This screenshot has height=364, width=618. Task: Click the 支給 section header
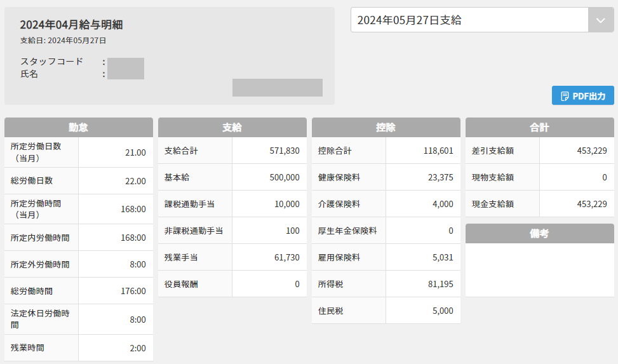click(x=232, y=128)
